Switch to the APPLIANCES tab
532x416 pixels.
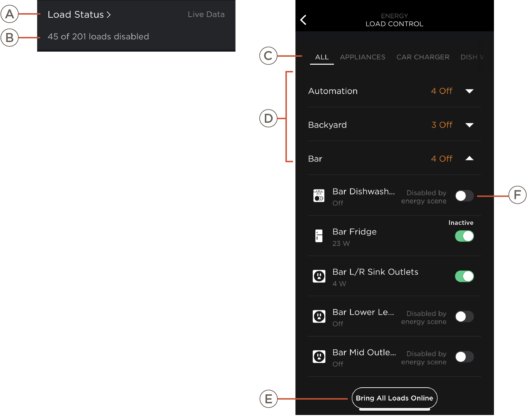tap(362, 57)
